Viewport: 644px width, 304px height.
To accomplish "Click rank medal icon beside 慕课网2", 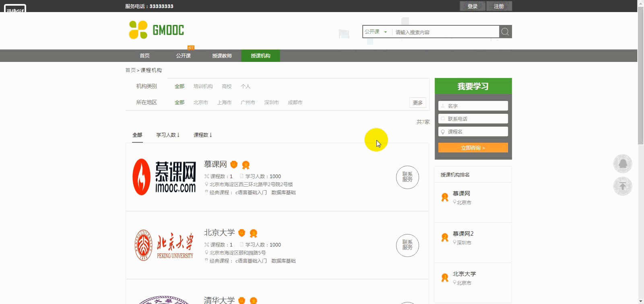I will (445, 238).
